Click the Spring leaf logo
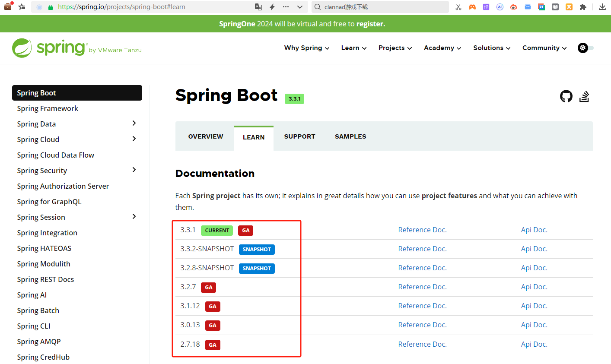 (x=22, y=48)
